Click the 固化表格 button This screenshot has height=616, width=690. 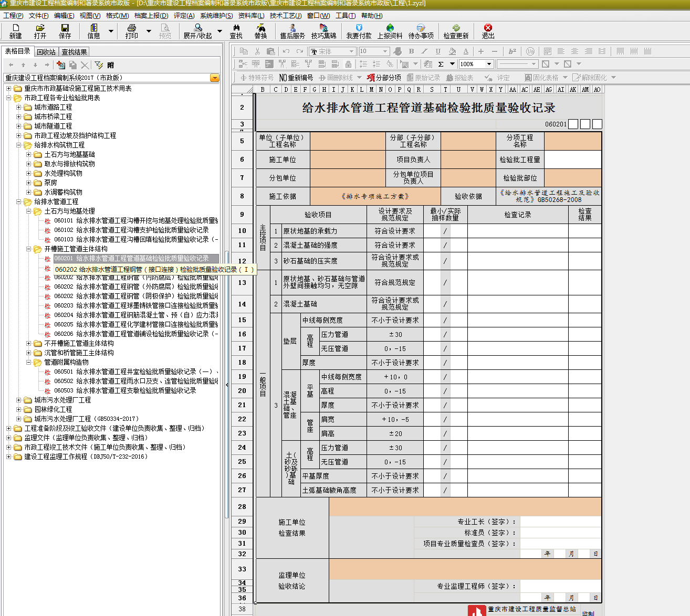tap(541, 78)
